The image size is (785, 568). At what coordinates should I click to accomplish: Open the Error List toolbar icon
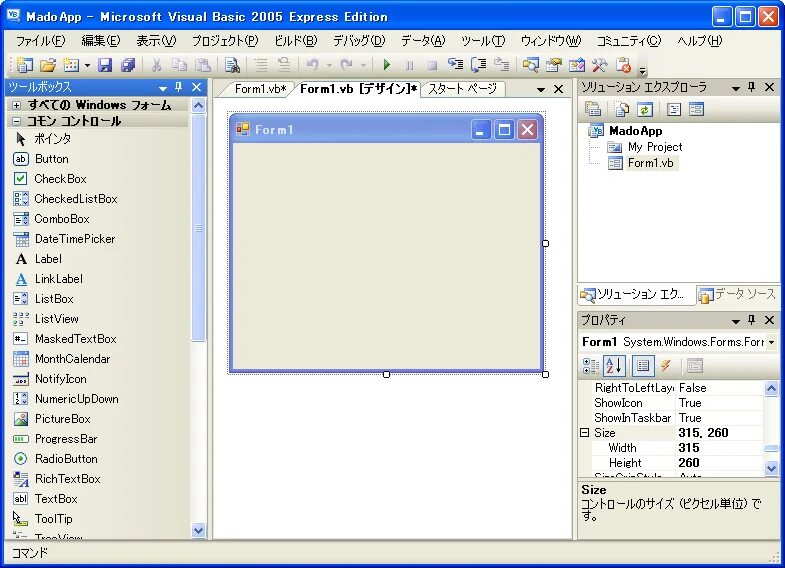pyautogui.click(x=623, y=65)
